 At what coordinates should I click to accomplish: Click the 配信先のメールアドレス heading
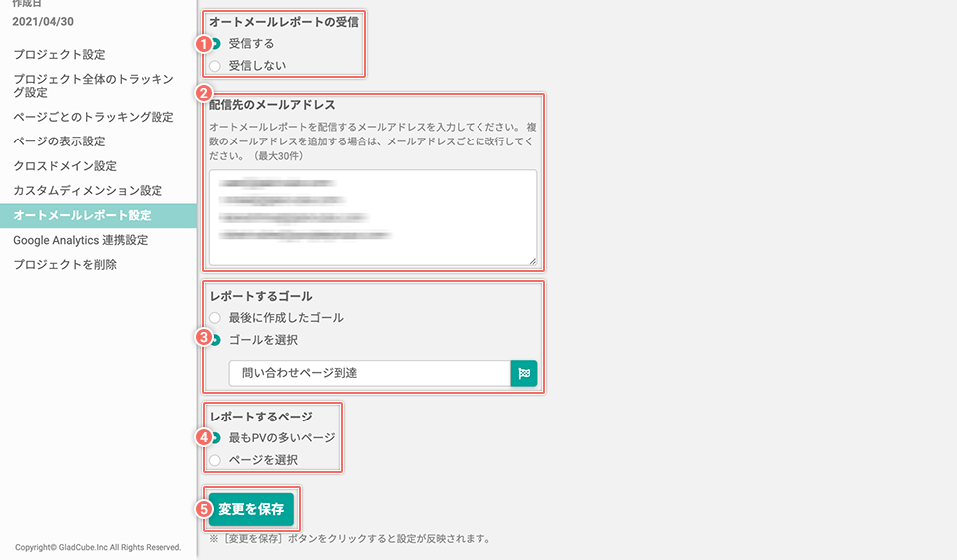tap(272, 105)
